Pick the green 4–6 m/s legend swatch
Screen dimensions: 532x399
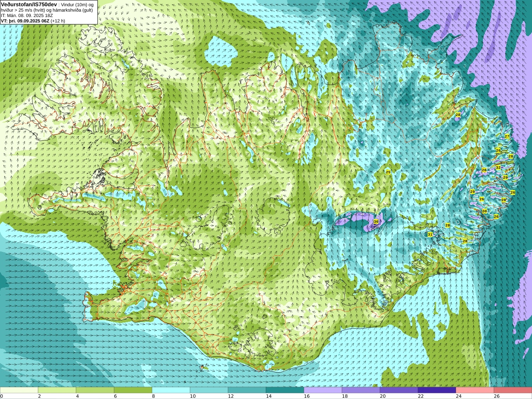[x=95, y=390]
